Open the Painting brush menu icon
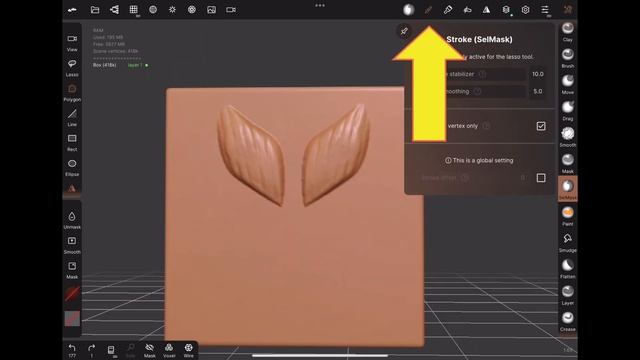 click(x=448, y=10)
